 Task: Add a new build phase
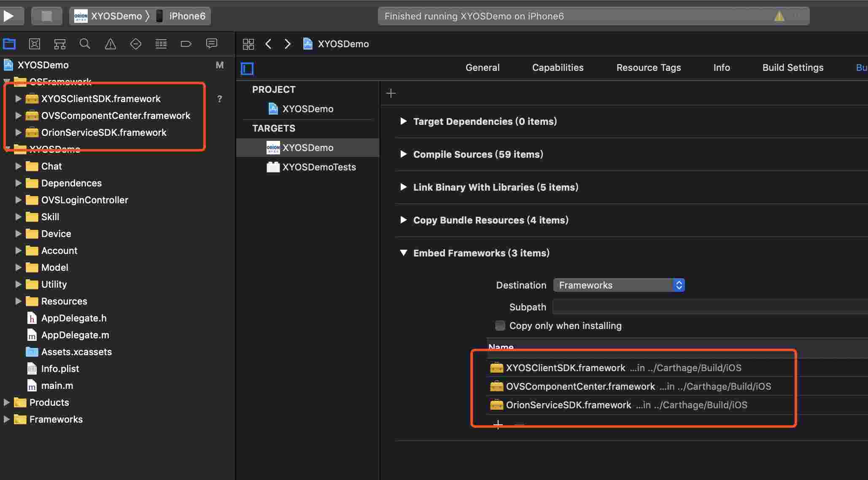pos(391,93)
